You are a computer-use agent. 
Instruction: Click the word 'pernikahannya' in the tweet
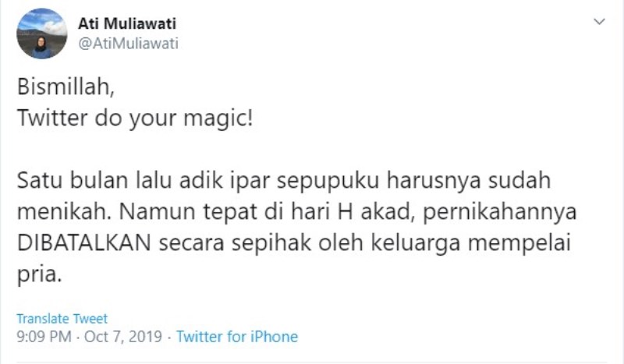coord(499,213)
